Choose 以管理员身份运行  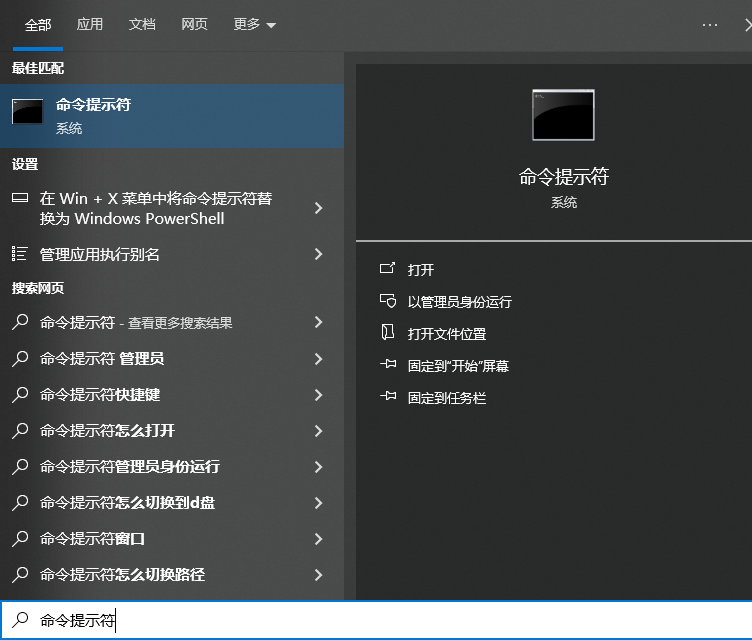coord(459,302)
